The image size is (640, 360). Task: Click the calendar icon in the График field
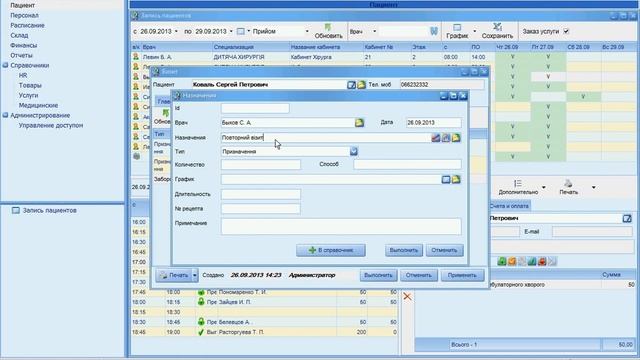point(446,179)
